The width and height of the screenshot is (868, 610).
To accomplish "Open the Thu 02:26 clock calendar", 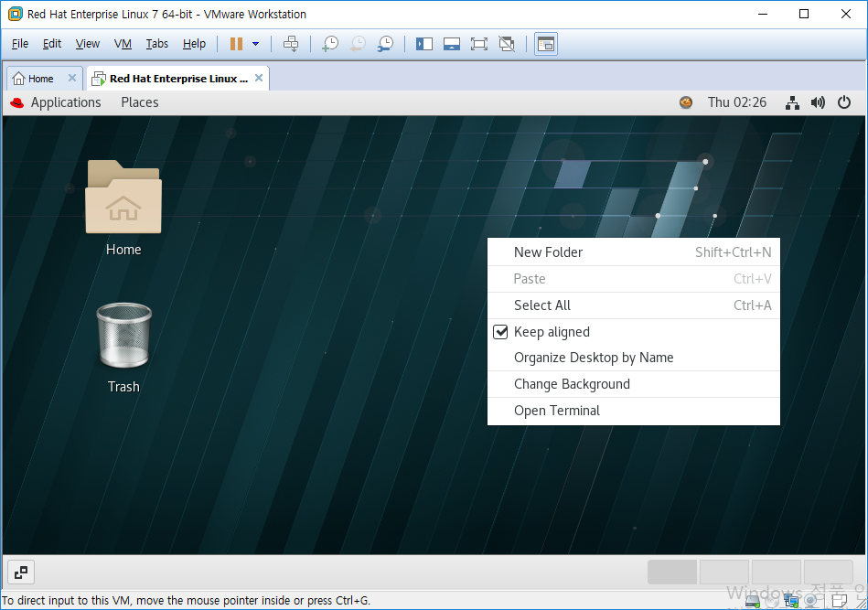I will (737, 102).
